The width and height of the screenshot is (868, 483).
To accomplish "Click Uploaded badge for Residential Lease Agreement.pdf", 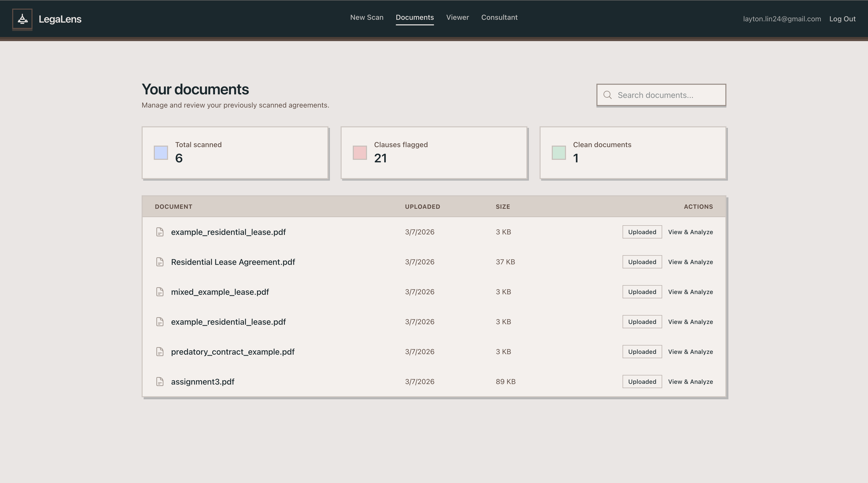I will (642, 262).
